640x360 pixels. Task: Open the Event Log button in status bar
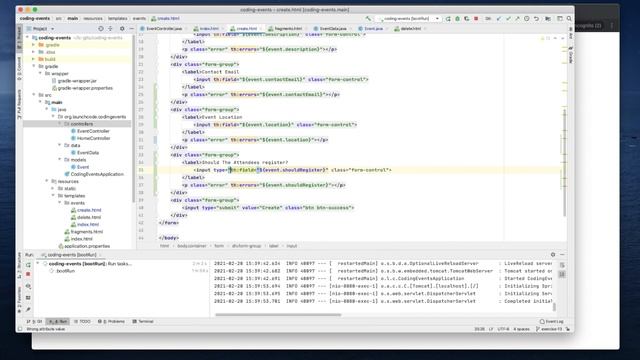[551, 322]
